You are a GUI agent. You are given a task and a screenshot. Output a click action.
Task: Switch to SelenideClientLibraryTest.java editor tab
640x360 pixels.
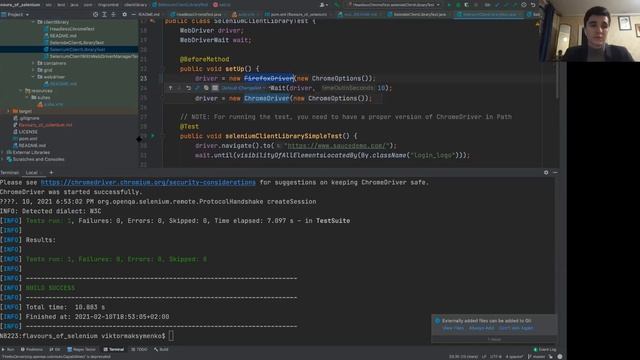[x=417, y=14]
